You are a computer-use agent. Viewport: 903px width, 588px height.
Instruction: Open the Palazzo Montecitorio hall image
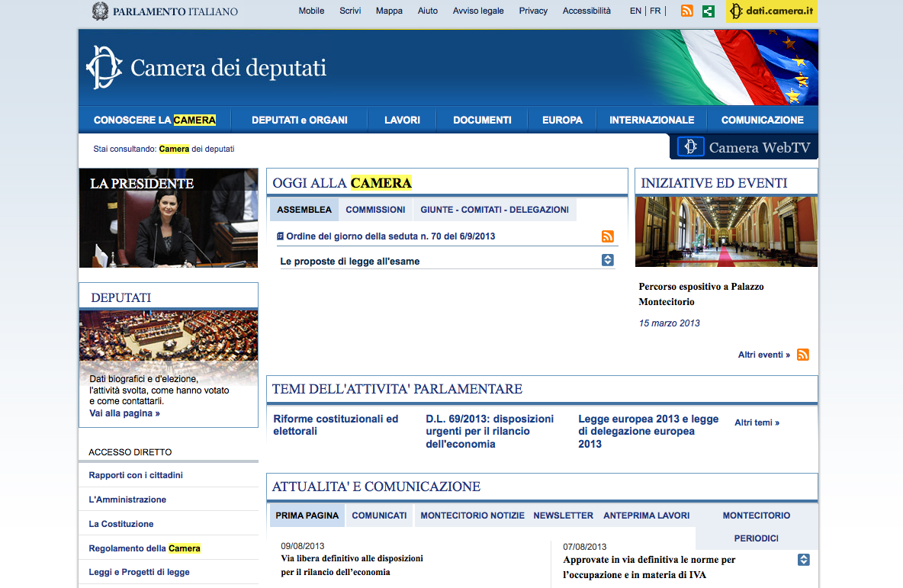pos(725,232)
